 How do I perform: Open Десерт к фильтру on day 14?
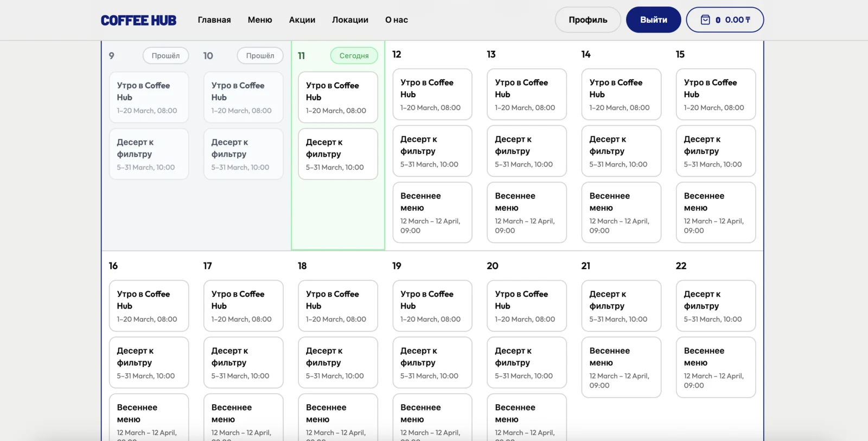621,151
